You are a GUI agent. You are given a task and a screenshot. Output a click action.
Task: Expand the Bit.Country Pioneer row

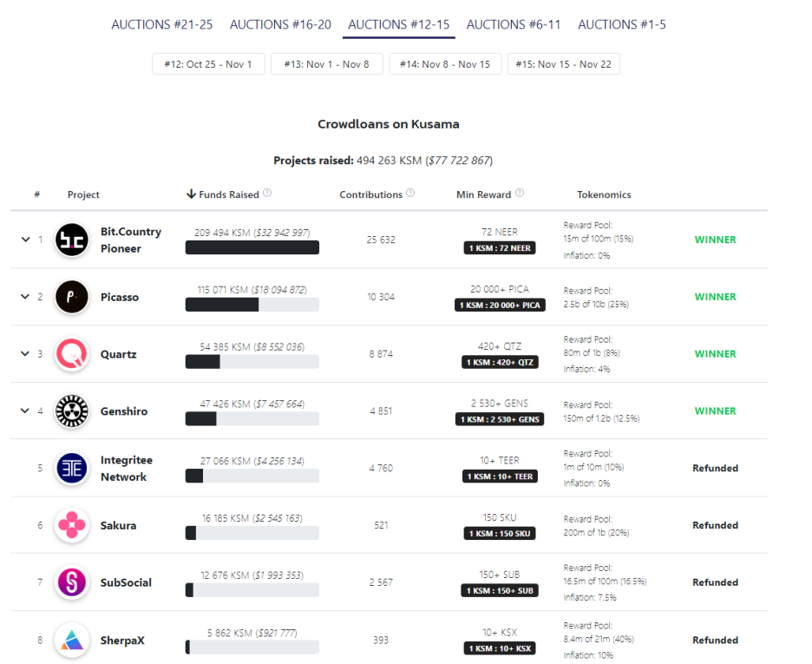[x=25, y=240]
